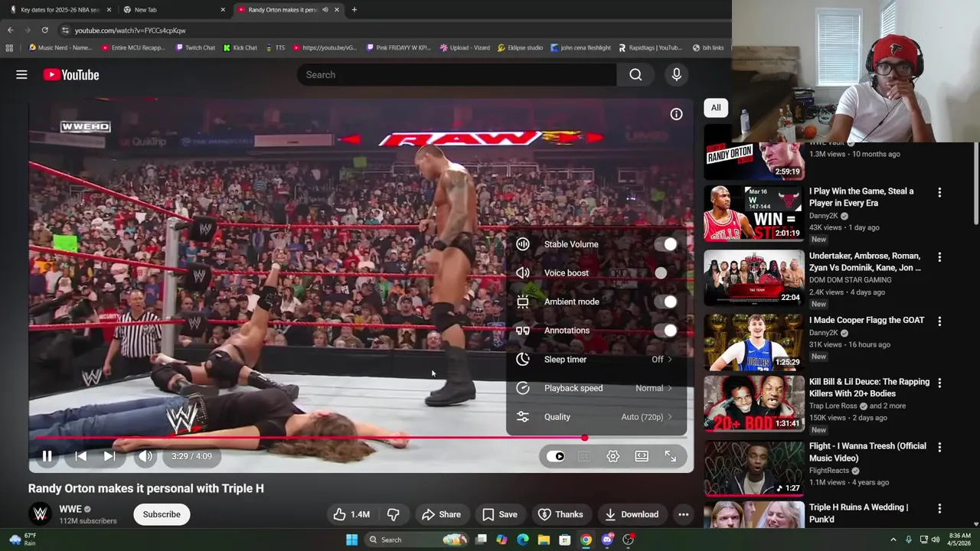This screenshot has height=551, width=980.
Task: Mute the Randy Orton tab audio icon
Action: click(x=325, y=10)
